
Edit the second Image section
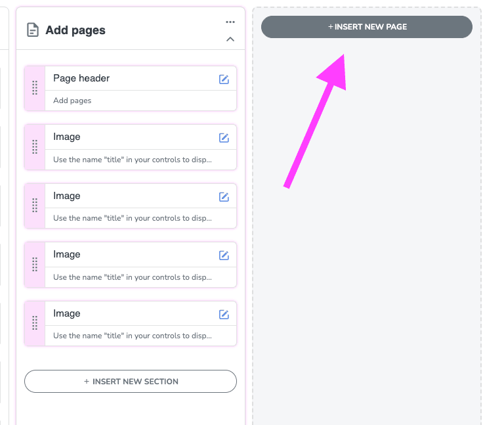[224, 196]
